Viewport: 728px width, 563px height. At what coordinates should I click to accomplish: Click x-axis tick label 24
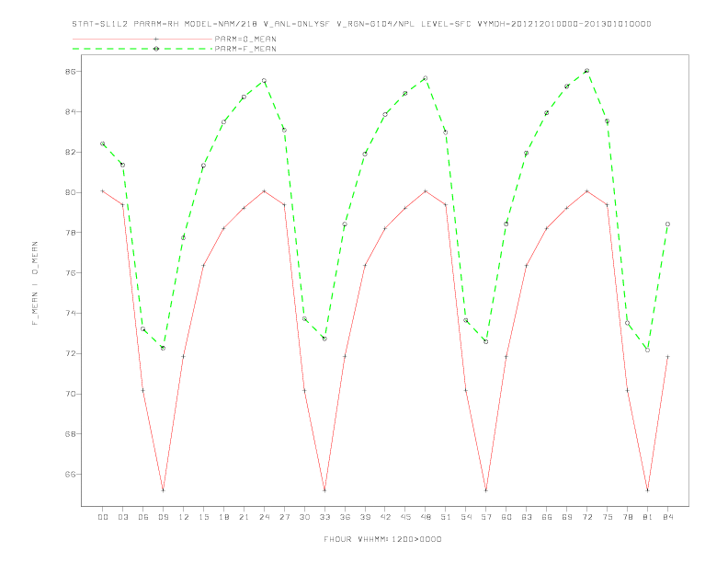pos(264,517)
